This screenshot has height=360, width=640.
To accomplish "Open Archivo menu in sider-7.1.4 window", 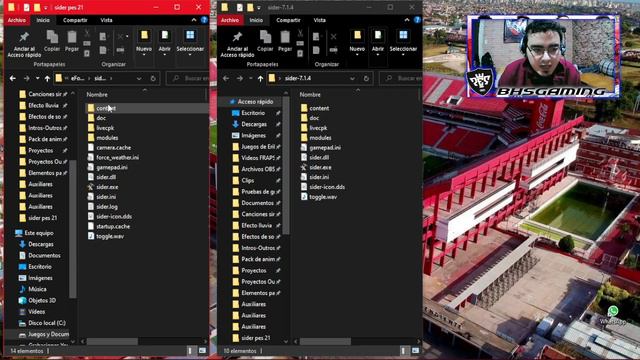I will point(230,20).
